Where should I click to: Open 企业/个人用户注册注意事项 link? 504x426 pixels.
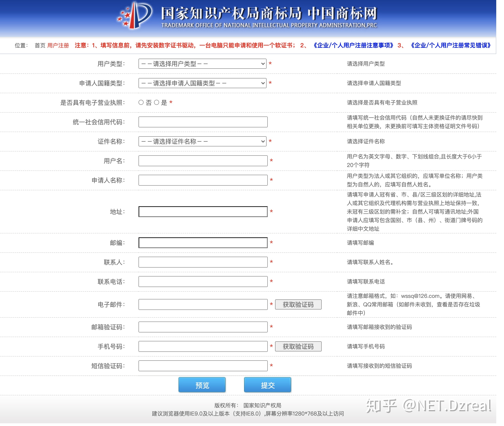coord(353,46)
